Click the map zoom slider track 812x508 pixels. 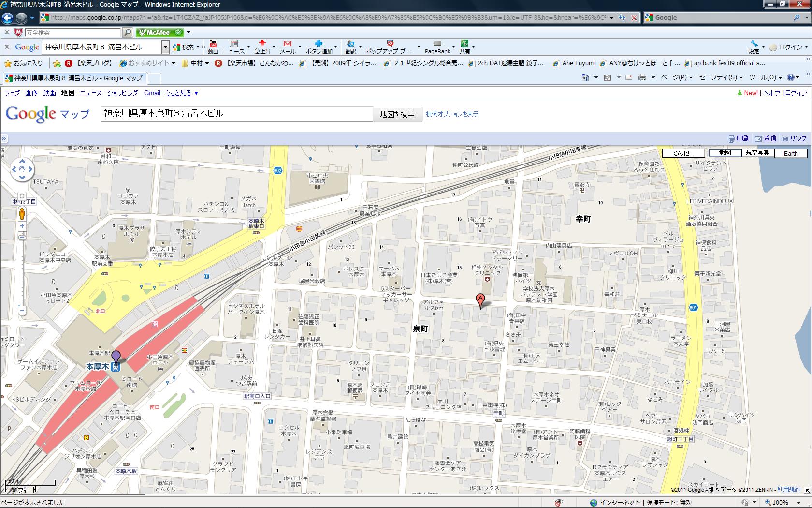22,271
